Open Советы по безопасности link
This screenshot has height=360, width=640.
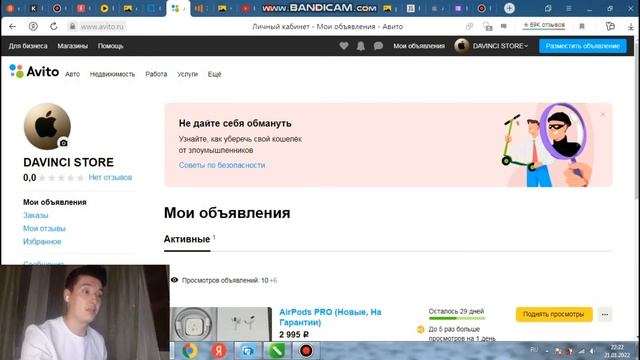coord(222,165)
